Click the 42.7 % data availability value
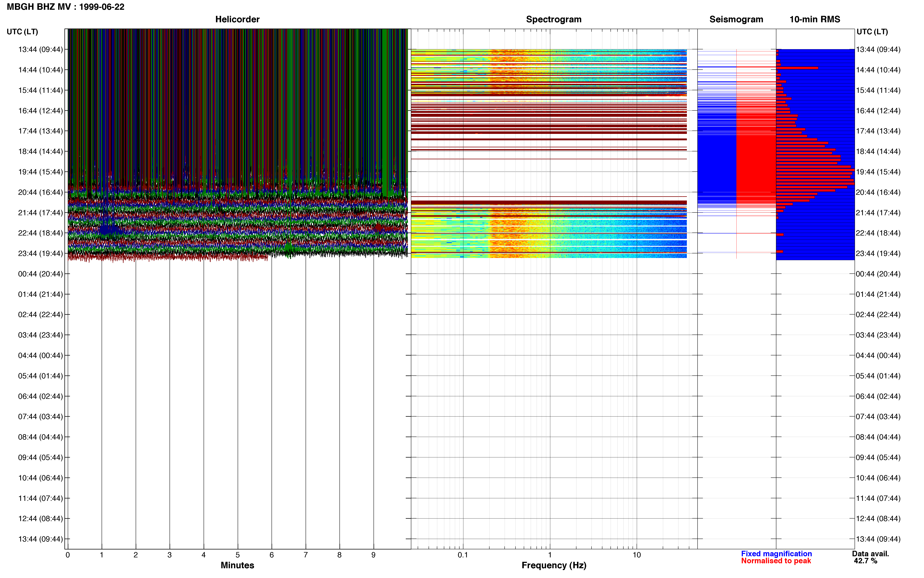The height and width of the screenshot is (578, 924). tap(865, 561)
